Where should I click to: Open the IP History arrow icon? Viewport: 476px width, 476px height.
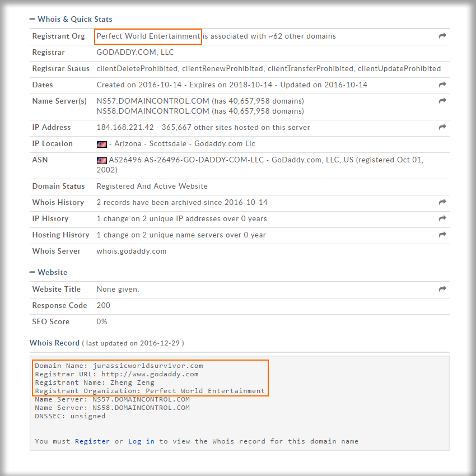click(442, 219)
